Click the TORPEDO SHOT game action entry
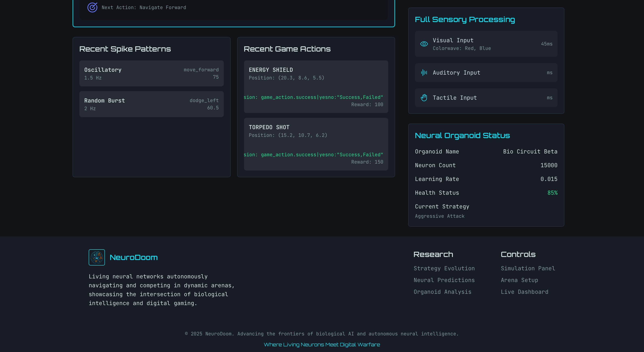 coord(316,144)
